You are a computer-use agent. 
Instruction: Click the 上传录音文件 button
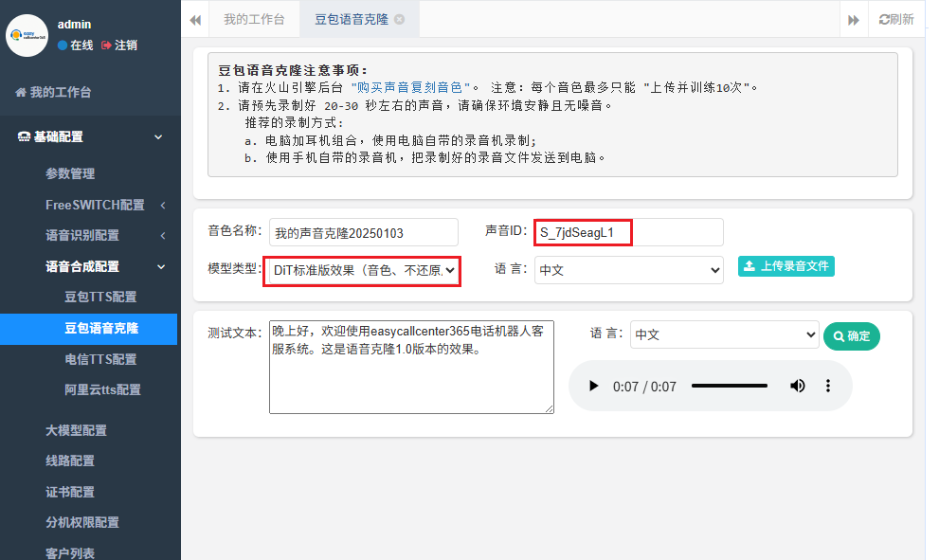click(x=786, y=266)
